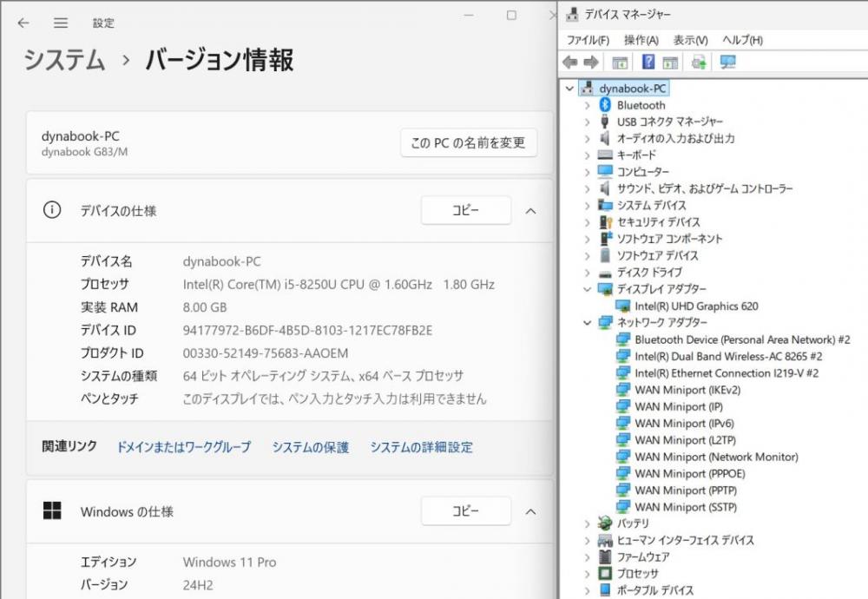Select WAN Miniport (IKEv2)
Image resolution: width=868 pixels, height=599 pixels.
687,390
